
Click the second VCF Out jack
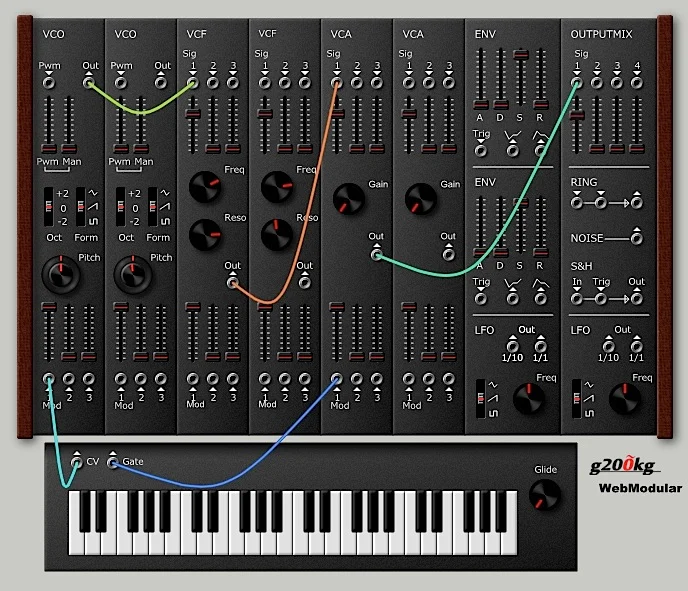coord(305,282)
